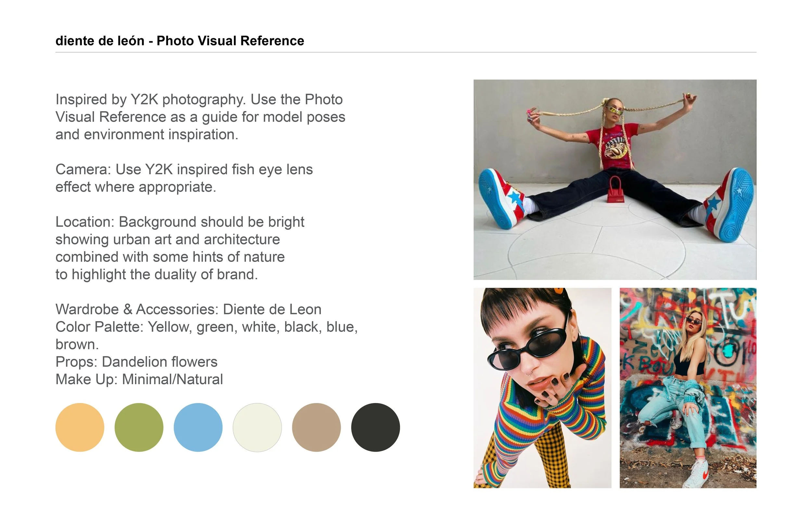Viewport: 812px width, 525px height.
Task: Click the 'Inspired by Y2K photography' paragraph
Action: coord(200,117)
